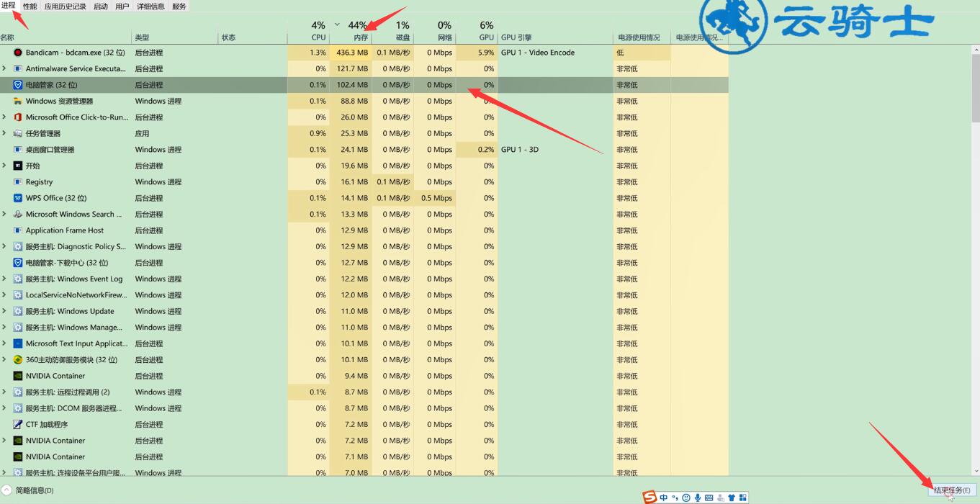
Task: Select the Registry process row
Action: point(364,182)
